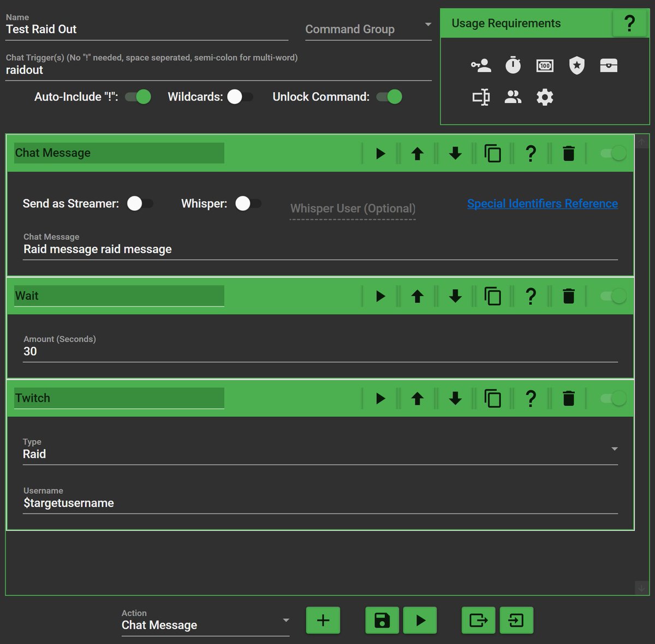
Task: Test-play the Chat Message action
Action: coord(380,153)
